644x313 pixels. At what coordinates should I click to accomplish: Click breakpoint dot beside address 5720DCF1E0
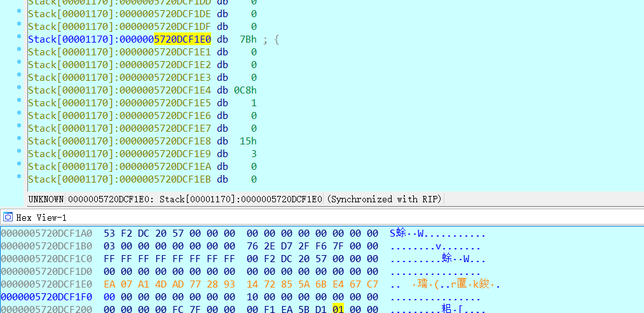click(x=19, y=39)
